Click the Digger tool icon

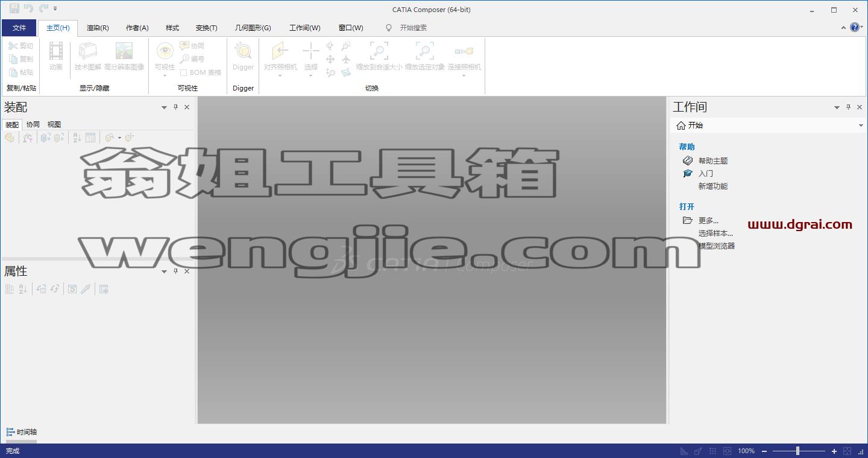pyautogui.click(x=243, y=51)
